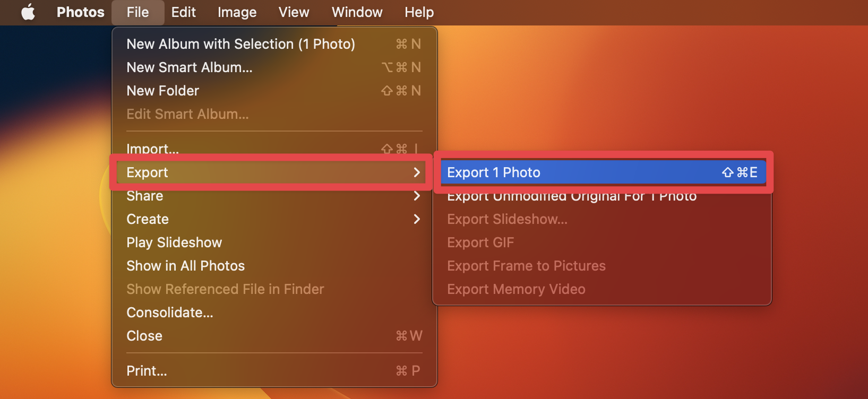868x399 pixels.
Task: Open the Apple menu
Action: 28,12
